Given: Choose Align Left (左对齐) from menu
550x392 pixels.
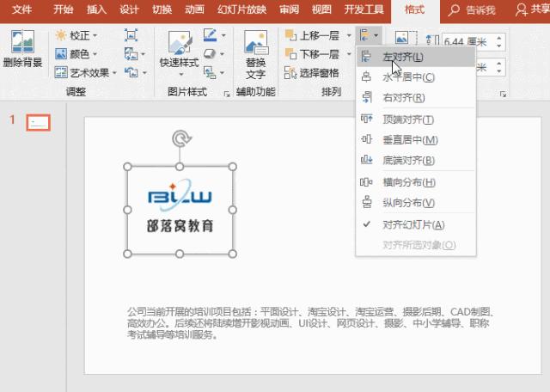Looking at the screenshot, I should pos(416,57).
